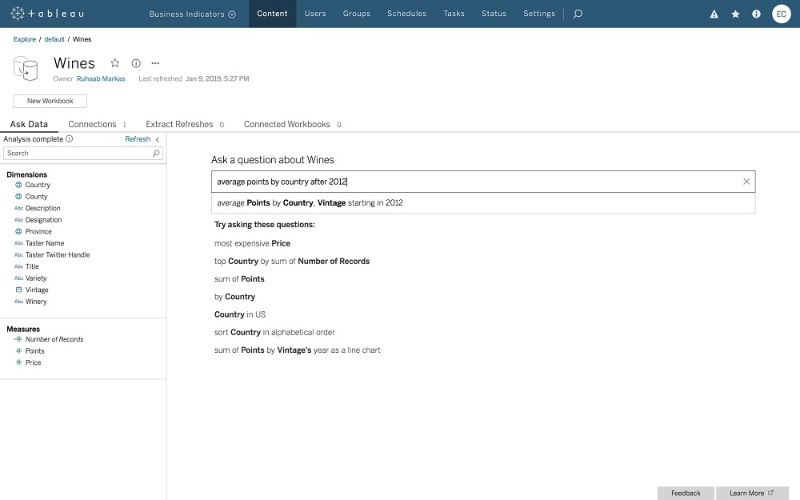Open the info icon in top bar
Viewport: 800px width, 500px height.
[x=756, y=14]
